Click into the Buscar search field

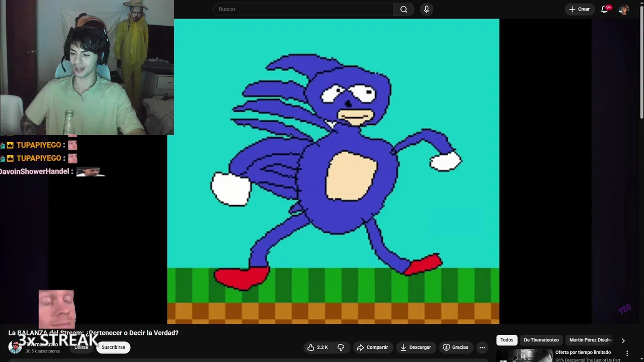tap(303, 9)
